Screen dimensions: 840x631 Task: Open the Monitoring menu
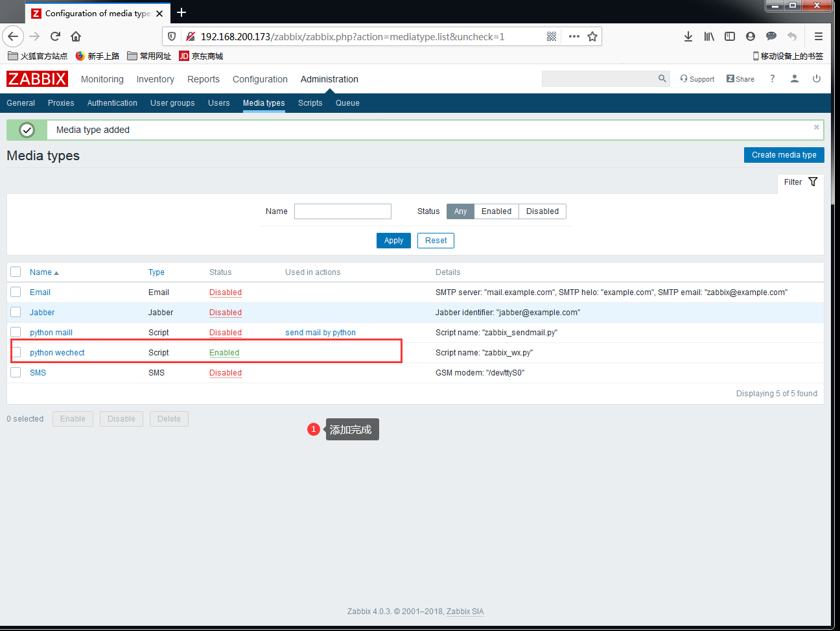(x=102, y=79)
